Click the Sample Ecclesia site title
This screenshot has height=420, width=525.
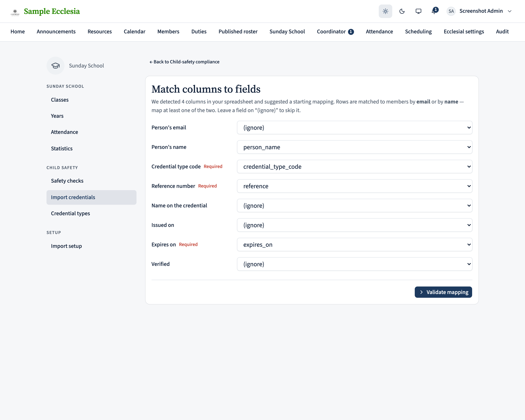52,11
